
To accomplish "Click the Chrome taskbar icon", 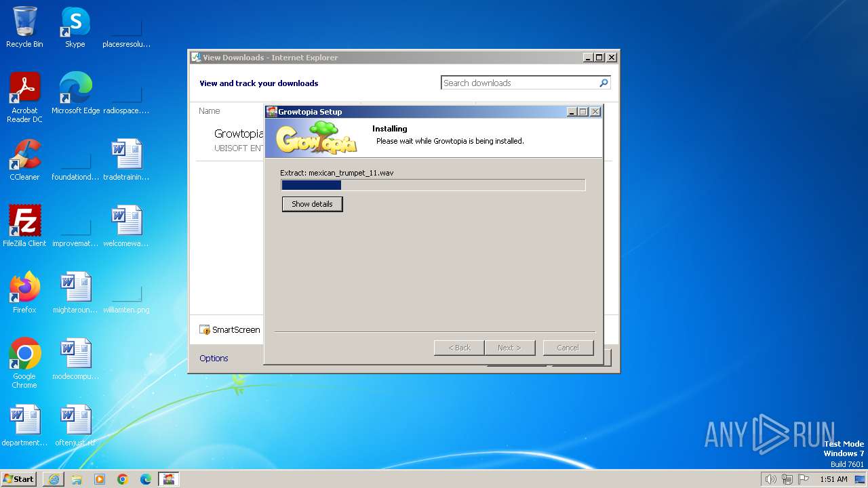I will coord(123,479).
